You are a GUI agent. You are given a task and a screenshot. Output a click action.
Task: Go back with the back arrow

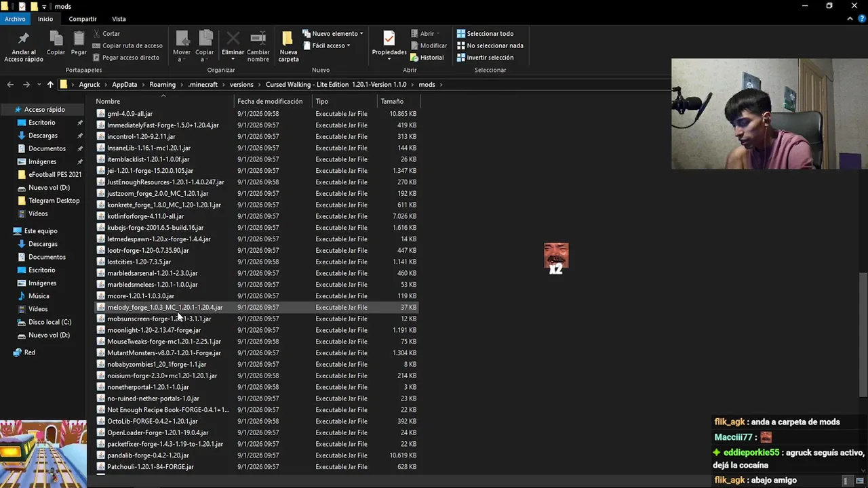tap(10, 85)
